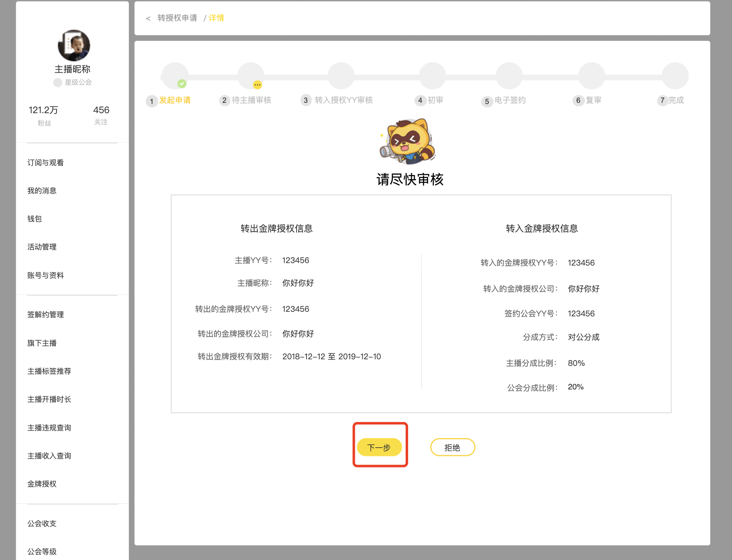Select 主播标签推荐 menu item
This screenshot has height=560, width=732.
click(x=49, y=371)
